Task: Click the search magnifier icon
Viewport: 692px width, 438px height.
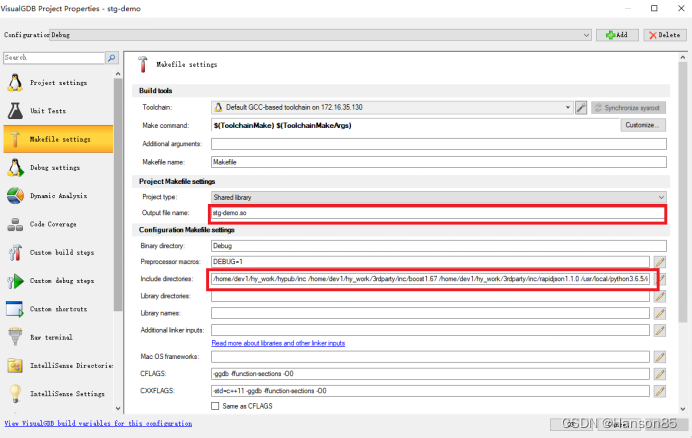Action: pos(112,57)
